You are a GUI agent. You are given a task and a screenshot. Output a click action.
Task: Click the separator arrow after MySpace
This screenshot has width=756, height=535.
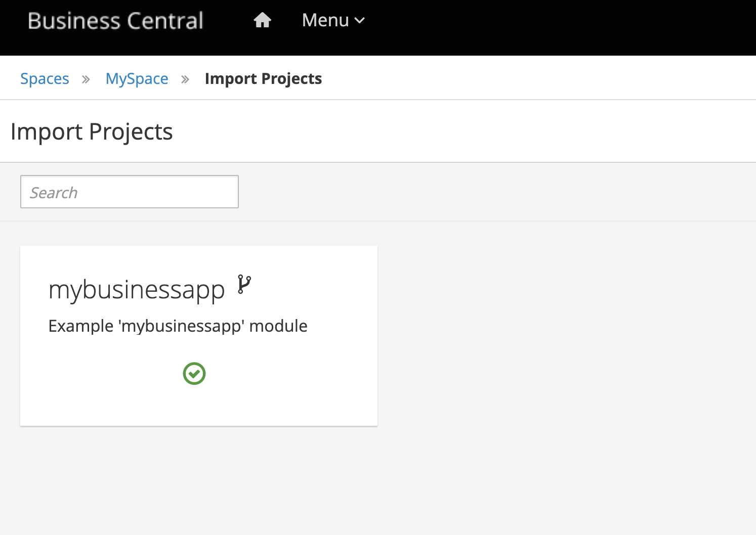point(185,79)
